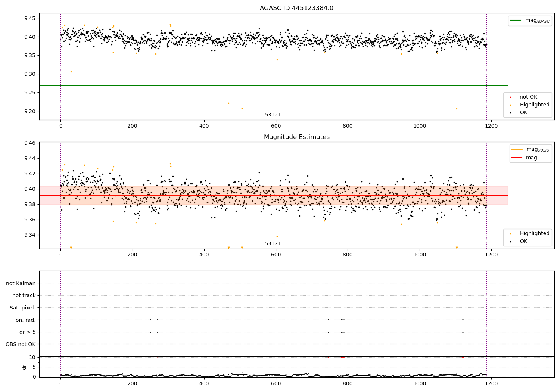Click the 'AGASC ID 445123384.0' plot title

[296, 8]
